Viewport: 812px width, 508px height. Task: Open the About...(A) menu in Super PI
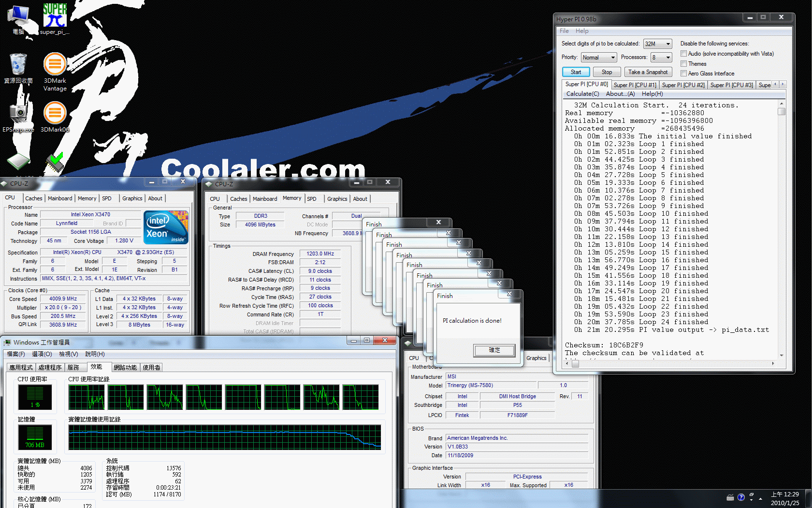(620, 94)
